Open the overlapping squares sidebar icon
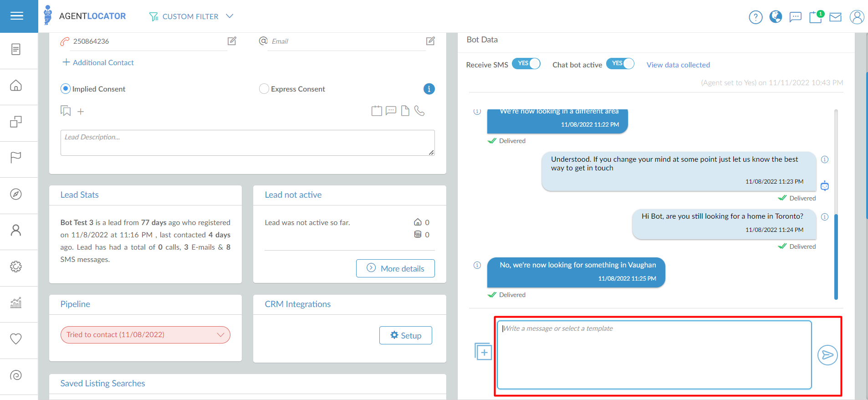Screen dimensions: 868x400 coord(16,122)
